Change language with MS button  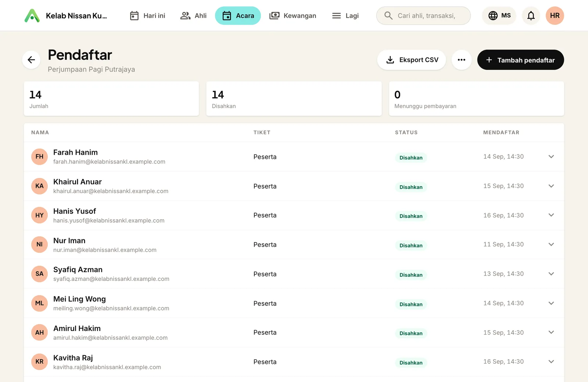(x=499, y=15)
